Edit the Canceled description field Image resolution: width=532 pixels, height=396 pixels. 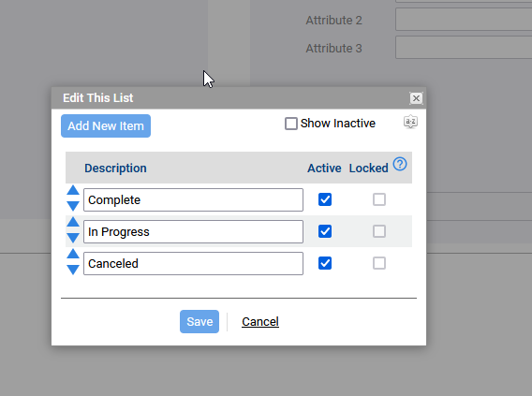click(193, 263)
